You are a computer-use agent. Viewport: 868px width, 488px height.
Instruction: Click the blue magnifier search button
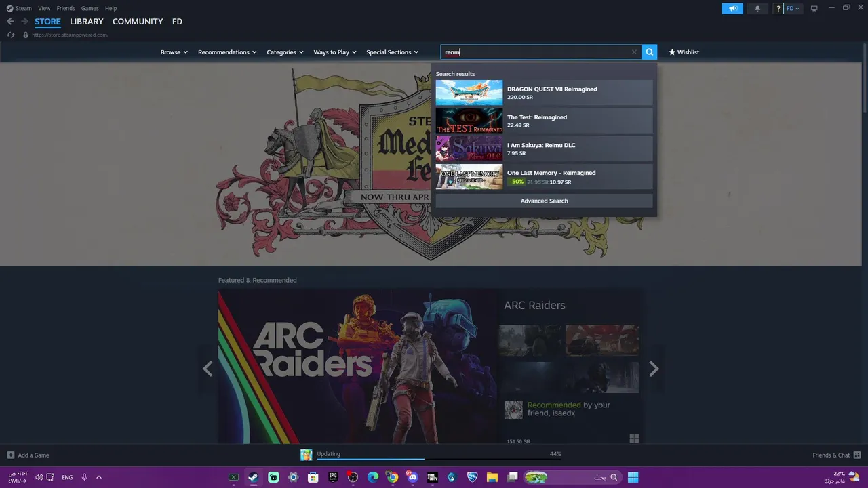[x=650, y=52]
